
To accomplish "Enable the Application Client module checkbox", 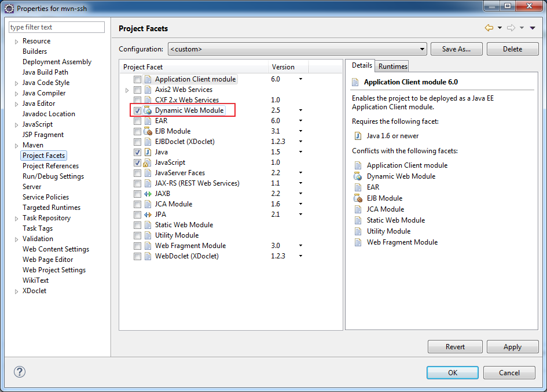I will 137,79.
